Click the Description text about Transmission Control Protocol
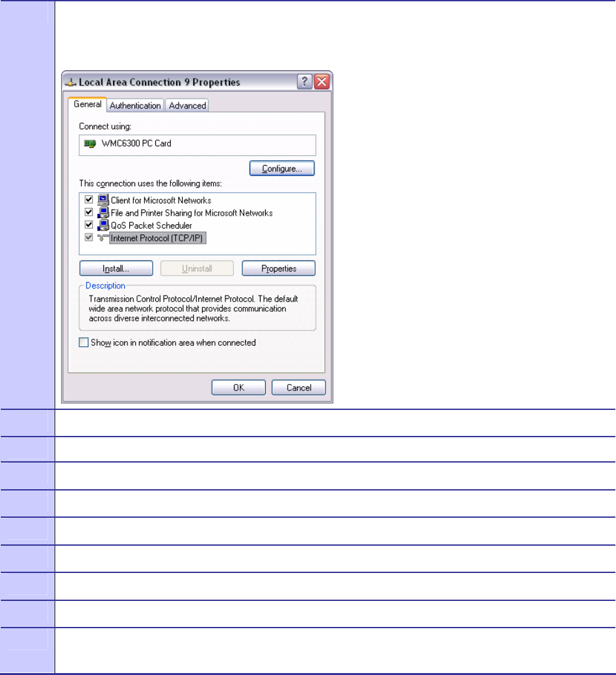Image resolution: width=616 pixels, height=675 pixels. [x=193, y=308]
